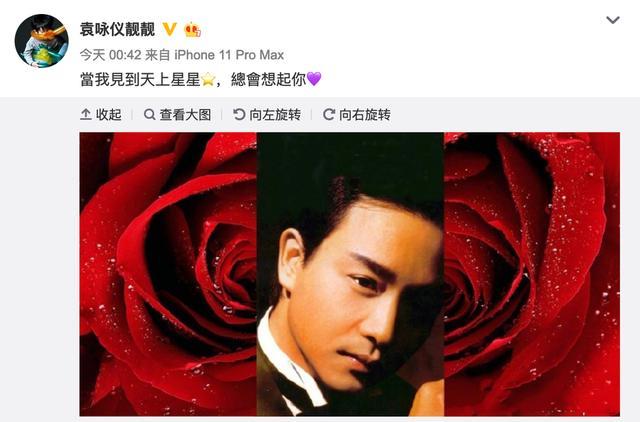Collapse the image using 收起 text

tap(109, 115)
